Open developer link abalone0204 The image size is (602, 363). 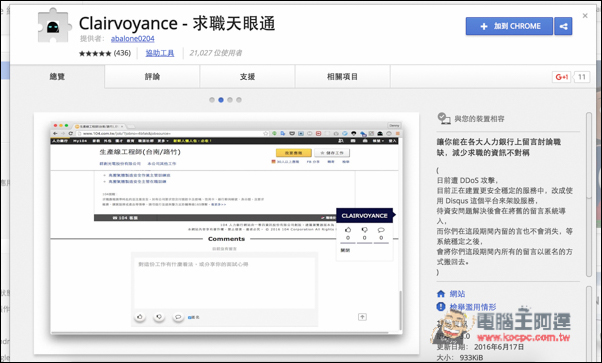(132, 39)
